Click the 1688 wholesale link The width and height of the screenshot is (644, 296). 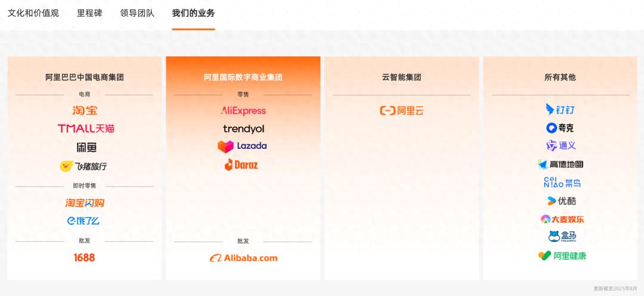pos(84,257)
